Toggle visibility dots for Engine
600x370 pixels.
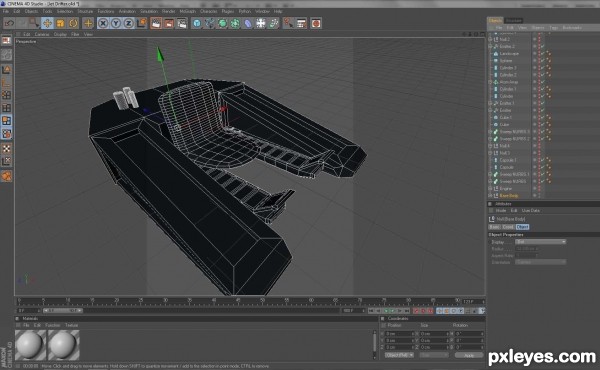[x=539, y=189]
